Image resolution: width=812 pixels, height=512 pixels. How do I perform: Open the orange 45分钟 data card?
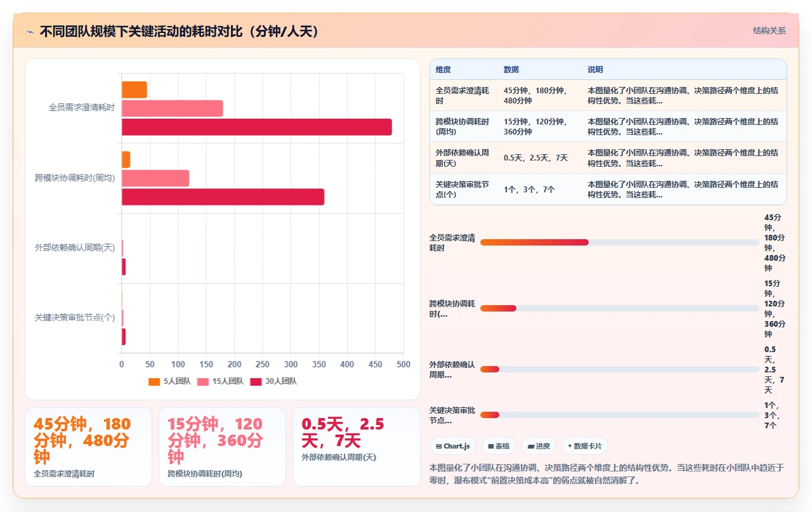88,447
